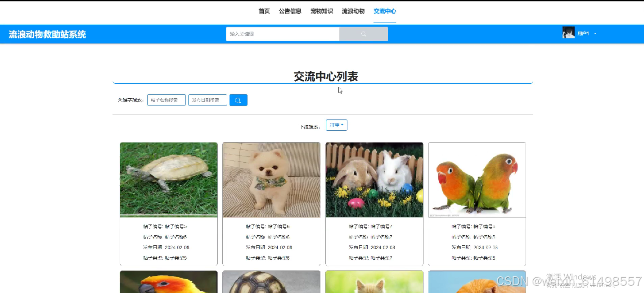Go to the 首页 home tab
This screenshot has height=293, width=644.
pyautogui.click(x=264, y=11)
